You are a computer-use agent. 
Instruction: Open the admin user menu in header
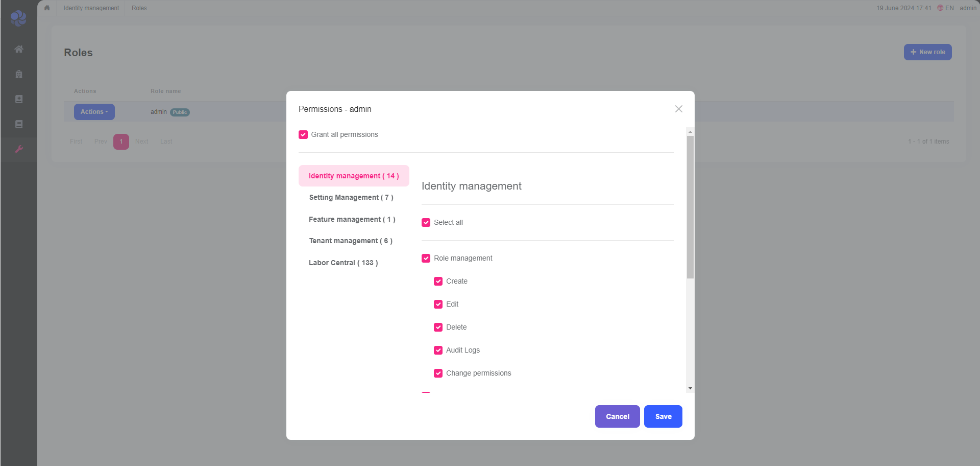pos(968,8)
